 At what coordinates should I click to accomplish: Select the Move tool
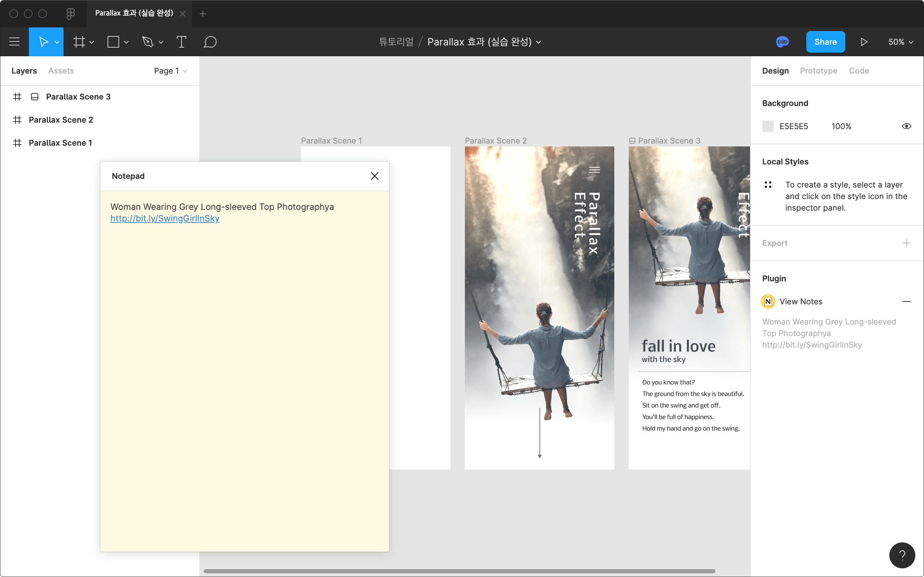point(44,41)
